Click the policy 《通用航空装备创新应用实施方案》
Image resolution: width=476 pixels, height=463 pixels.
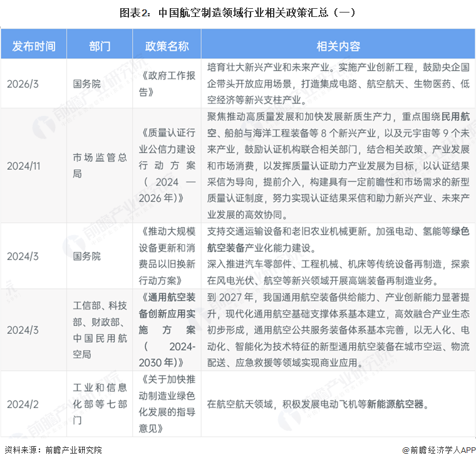167,330
